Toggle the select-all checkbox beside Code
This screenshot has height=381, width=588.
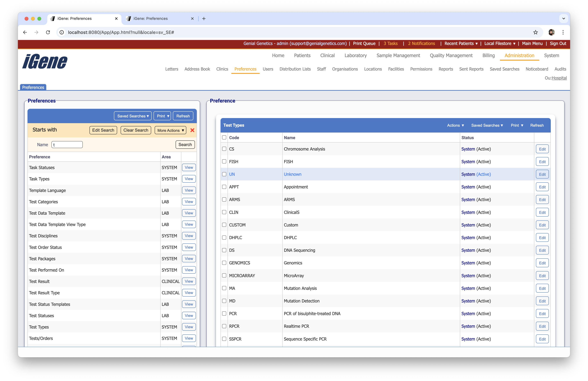(224, 137)
